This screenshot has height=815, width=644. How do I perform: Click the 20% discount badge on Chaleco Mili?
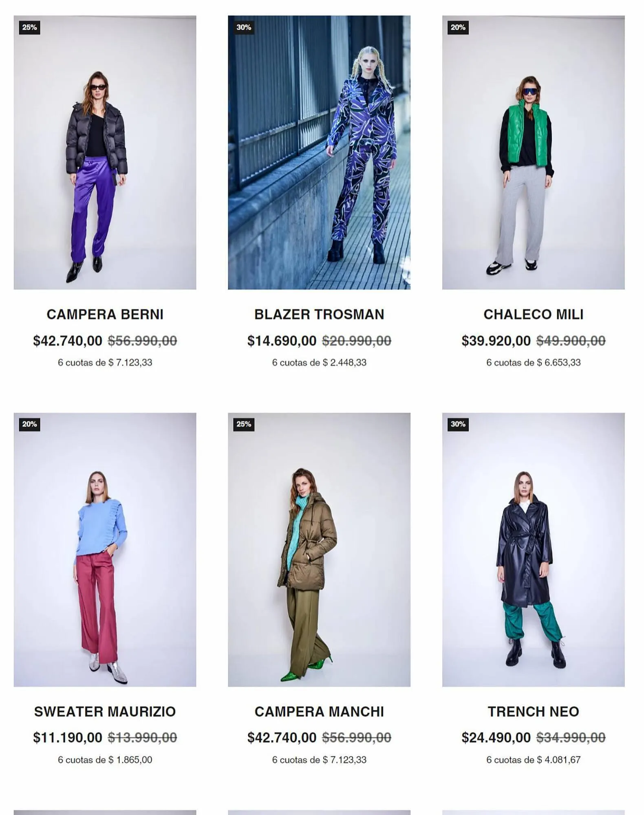point(458,27)
